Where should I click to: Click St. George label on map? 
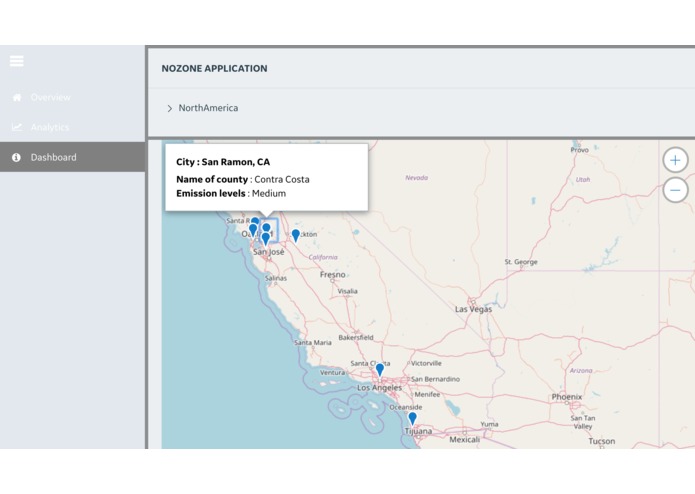click(x=521, y=262)
